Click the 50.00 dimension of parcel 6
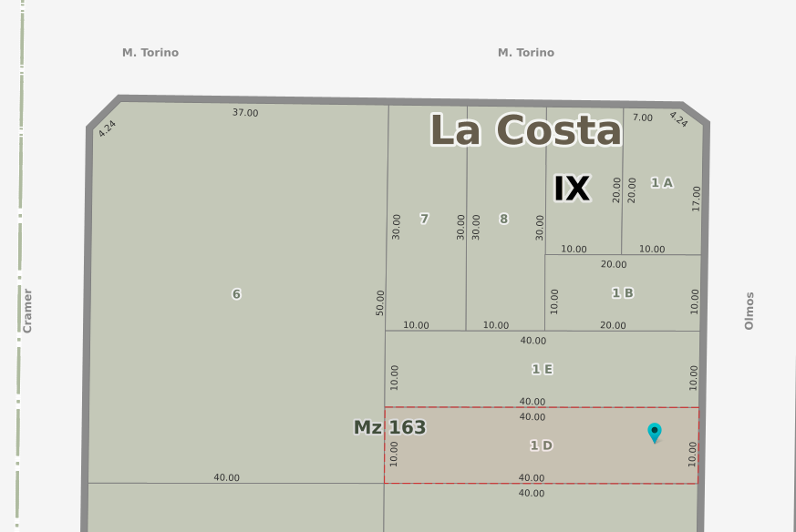Image resolution: width=796 pixels, height=532 pixels. [x=380, y=302]
